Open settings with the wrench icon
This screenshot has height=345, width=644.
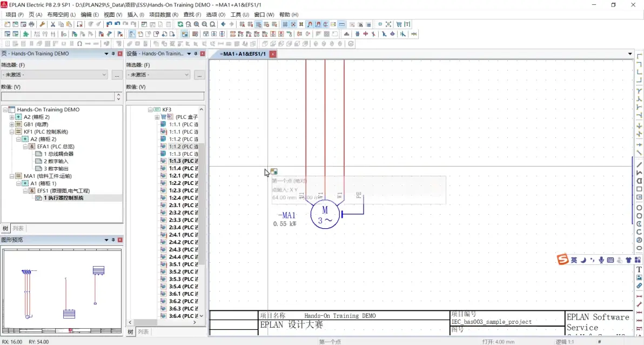42,24
